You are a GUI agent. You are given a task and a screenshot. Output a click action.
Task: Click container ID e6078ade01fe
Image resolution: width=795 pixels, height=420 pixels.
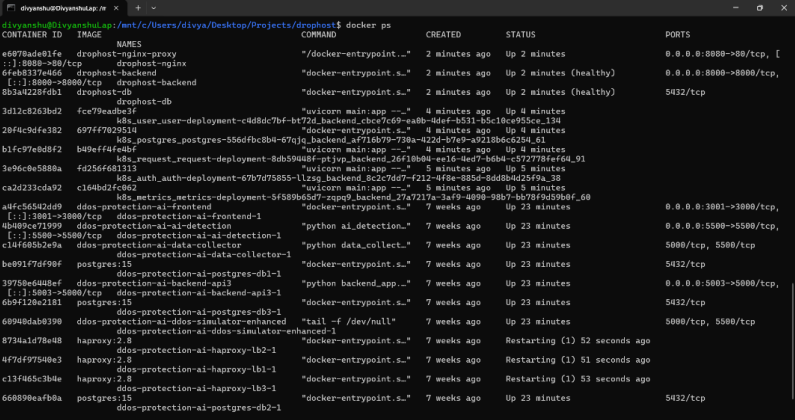[x=32, y=54]
